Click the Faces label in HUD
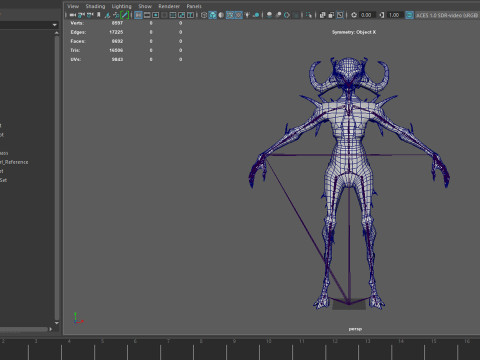The height and width of the screenshot is (360, 480). coord(78,41)
